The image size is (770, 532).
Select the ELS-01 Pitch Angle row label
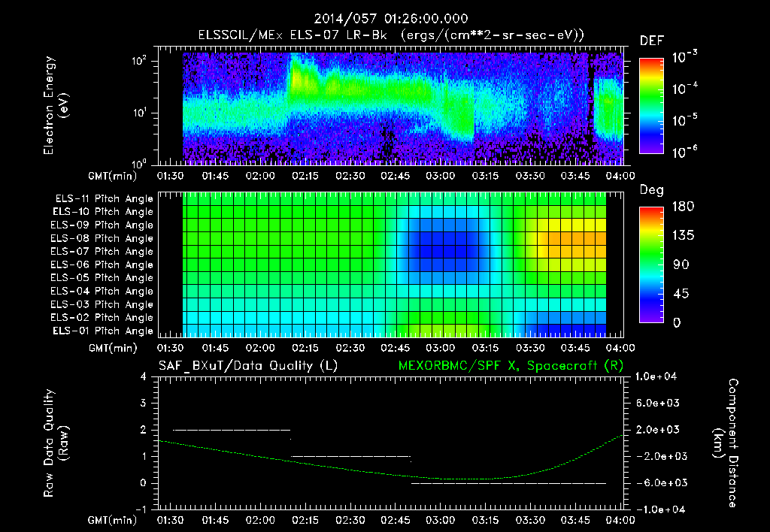[103, 331]
